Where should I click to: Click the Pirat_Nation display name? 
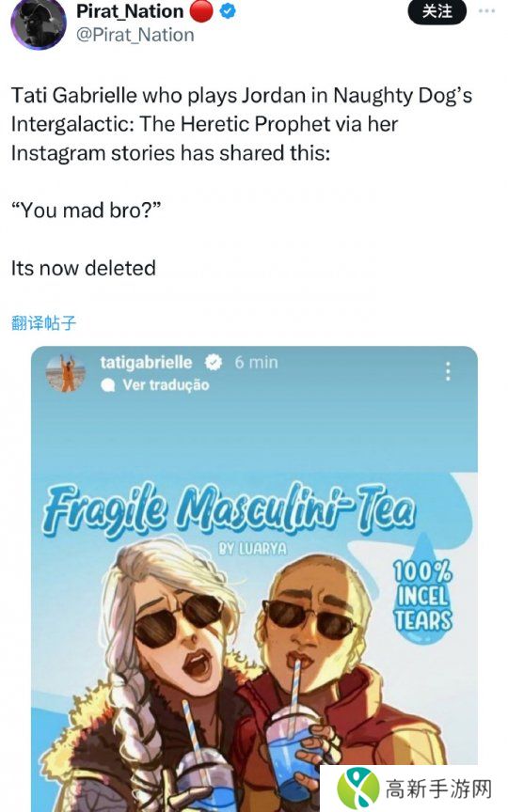(x=130, y=11)
